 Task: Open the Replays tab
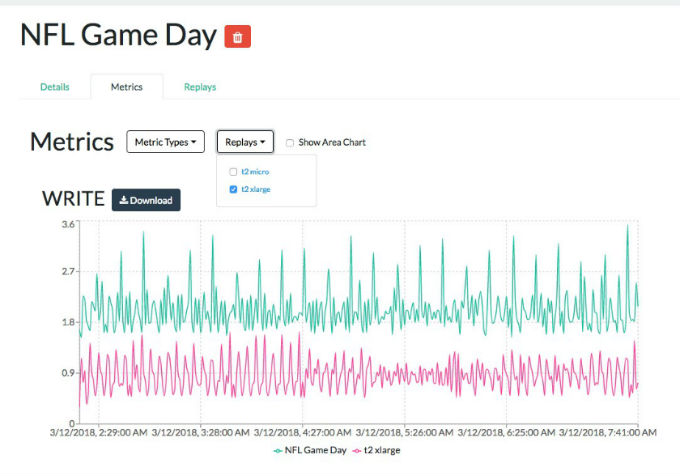point(200,87)
